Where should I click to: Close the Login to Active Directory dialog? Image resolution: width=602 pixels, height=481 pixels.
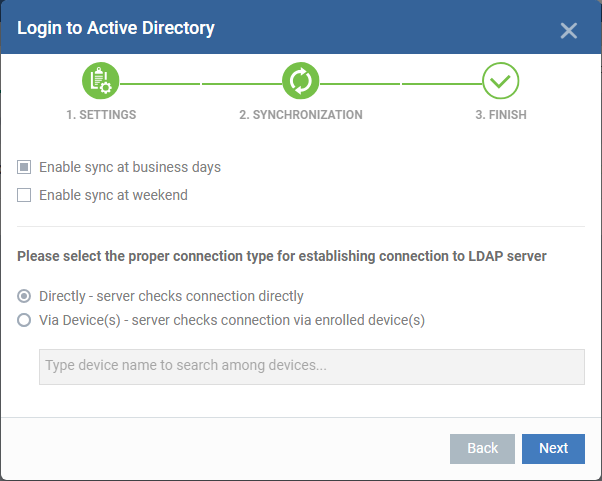(568, 31)
